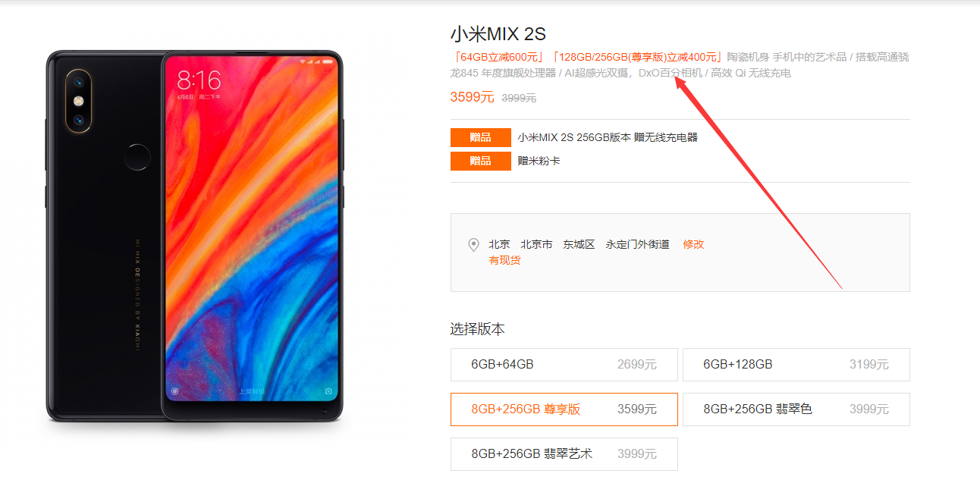This screenshot has width=980, height=480.
Task: Click the 东城区 district text
Action: 579,244
